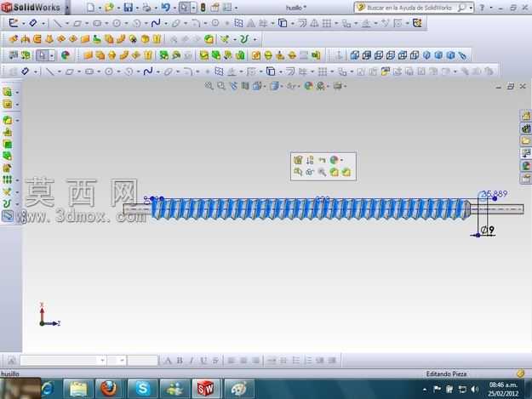This screenshot has height=399, width=532.
Task: Open the Spline dropdown arrow in top toolbar
Action: 166,23
